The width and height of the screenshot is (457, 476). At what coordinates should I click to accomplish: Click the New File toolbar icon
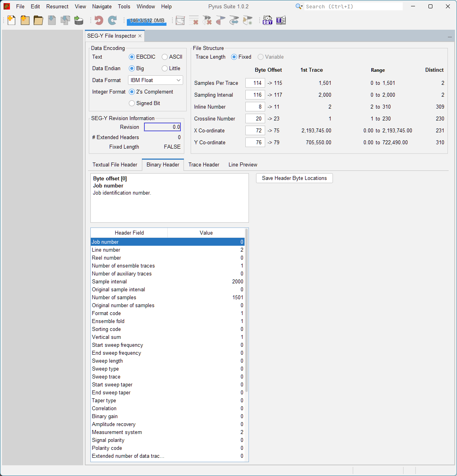point(11,20)
